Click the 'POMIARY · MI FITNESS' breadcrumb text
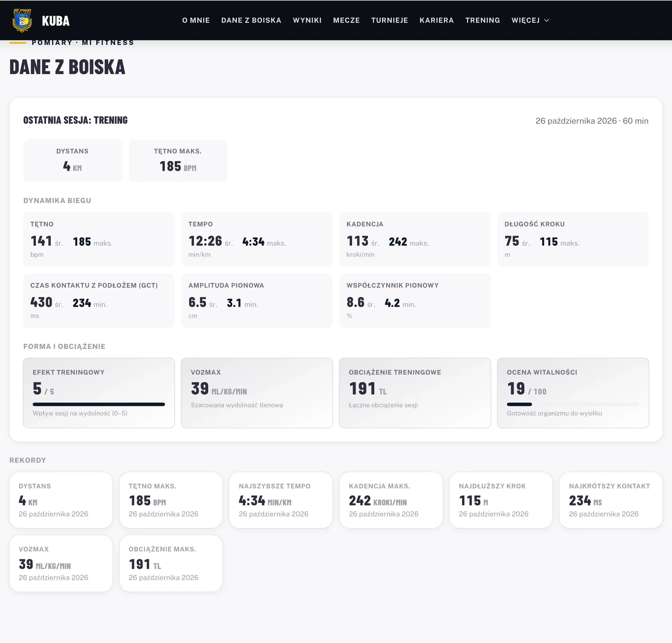The height and width of the screenshot is (643, 672). point(83,42)
